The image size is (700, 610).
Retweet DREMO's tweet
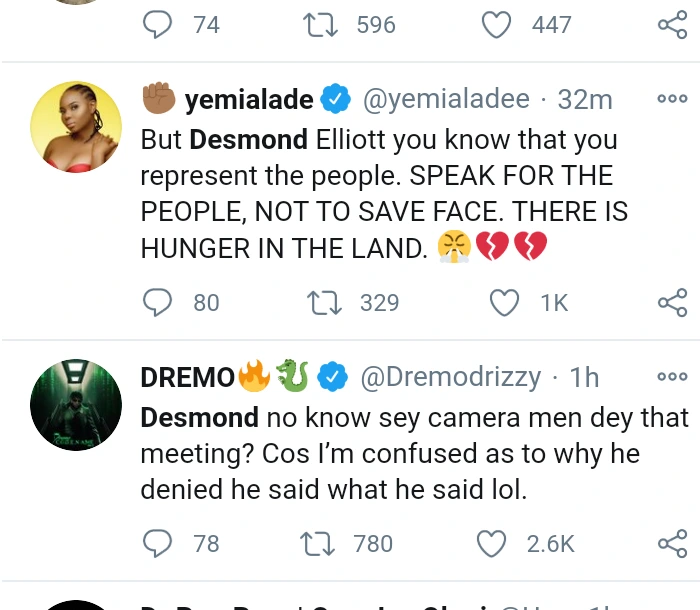point(318,543)
